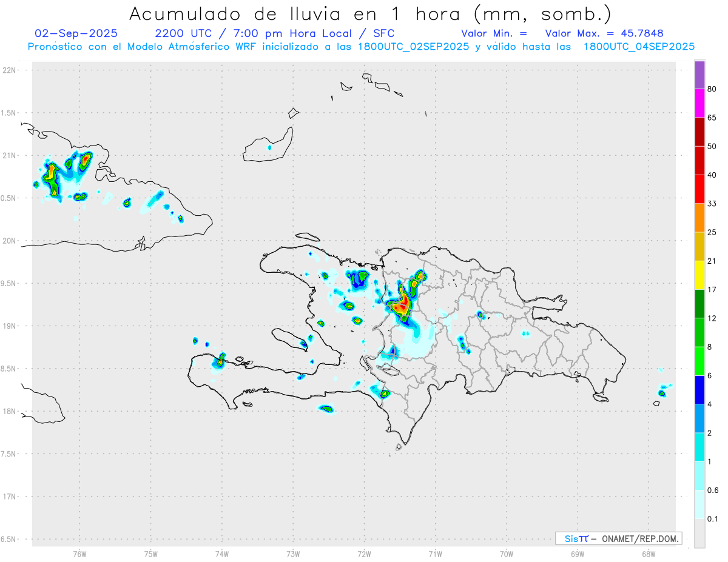Click Great Inagua island north of Haiti
Screen dimensions: 728x562
point(268,146)
